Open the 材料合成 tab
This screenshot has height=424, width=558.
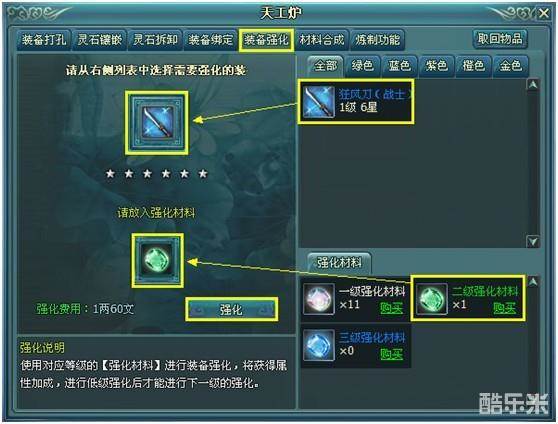pyautogui.click(x=322, y=40)
